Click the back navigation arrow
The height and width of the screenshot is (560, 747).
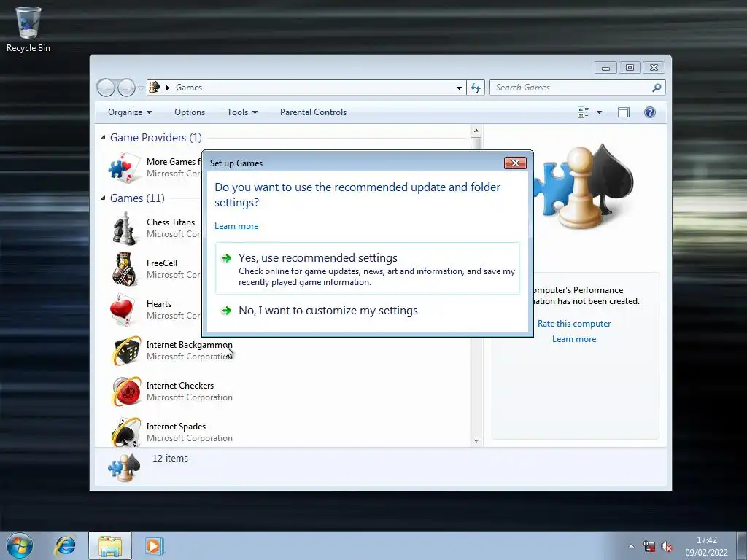coord(106,87)
